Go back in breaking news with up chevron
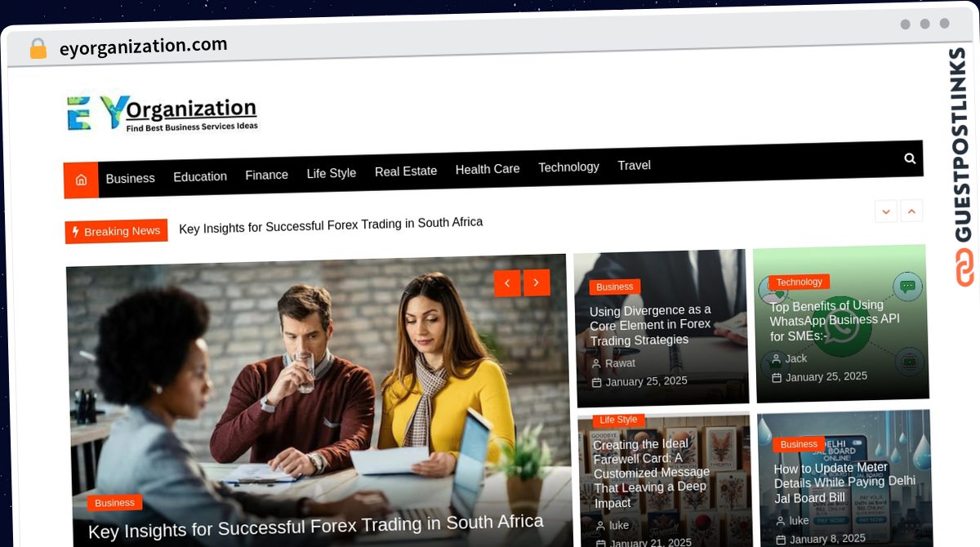The image size is (980, 547). click(912, 210)
